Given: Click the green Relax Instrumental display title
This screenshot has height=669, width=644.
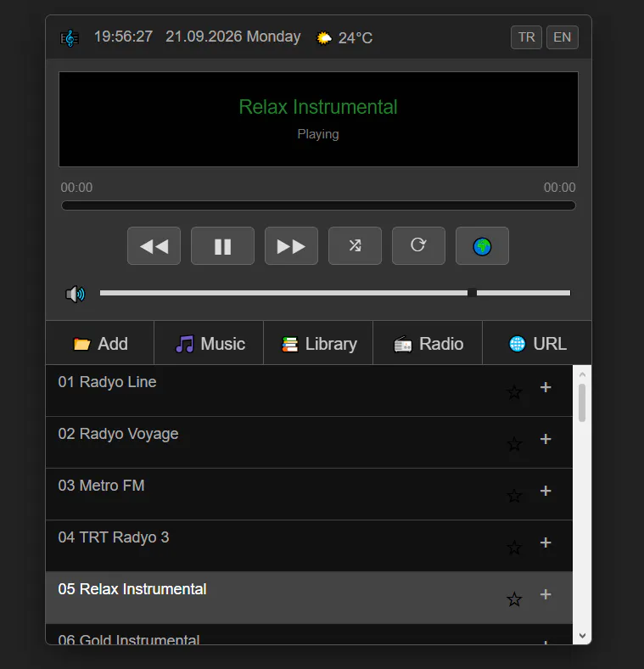Looking at the screenshot, I should pos(318,107).
